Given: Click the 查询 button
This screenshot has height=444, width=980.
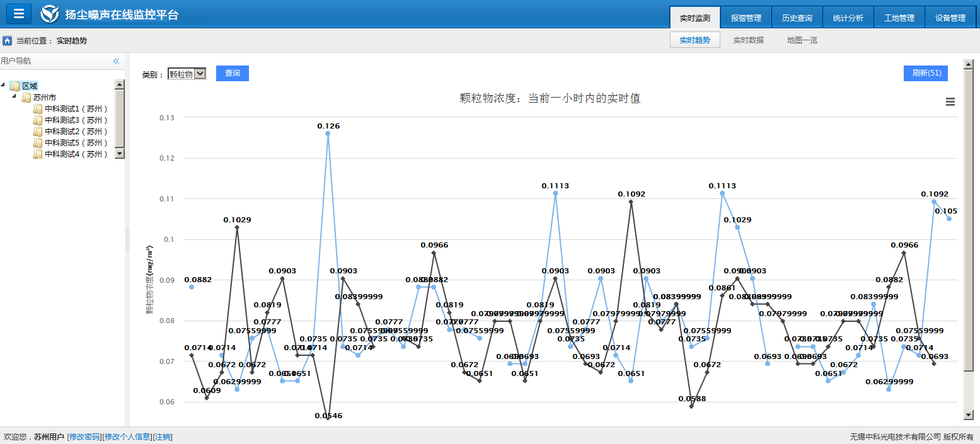Looking at the screenshot, I should tap(233, 74).
